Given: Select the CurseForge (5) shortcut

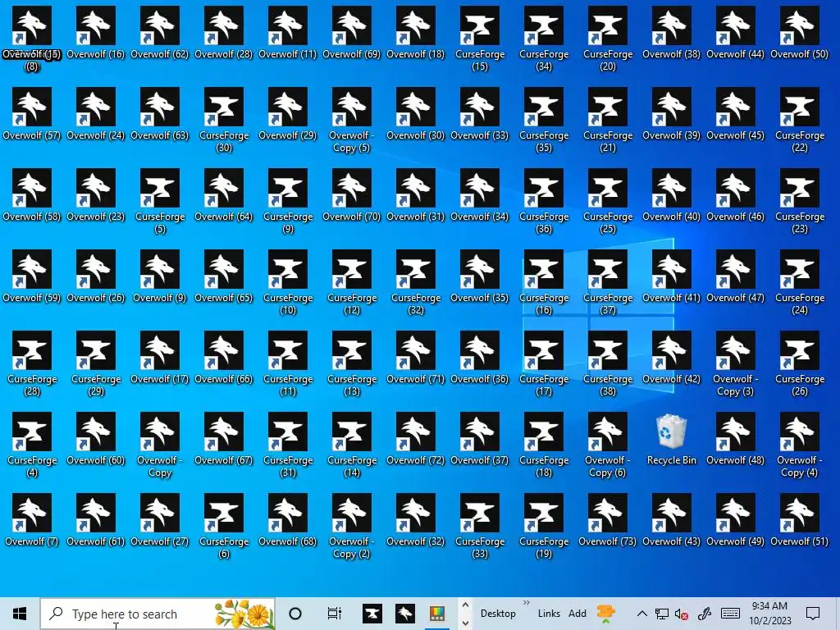Looking at the screenshot, I should 160,202.
